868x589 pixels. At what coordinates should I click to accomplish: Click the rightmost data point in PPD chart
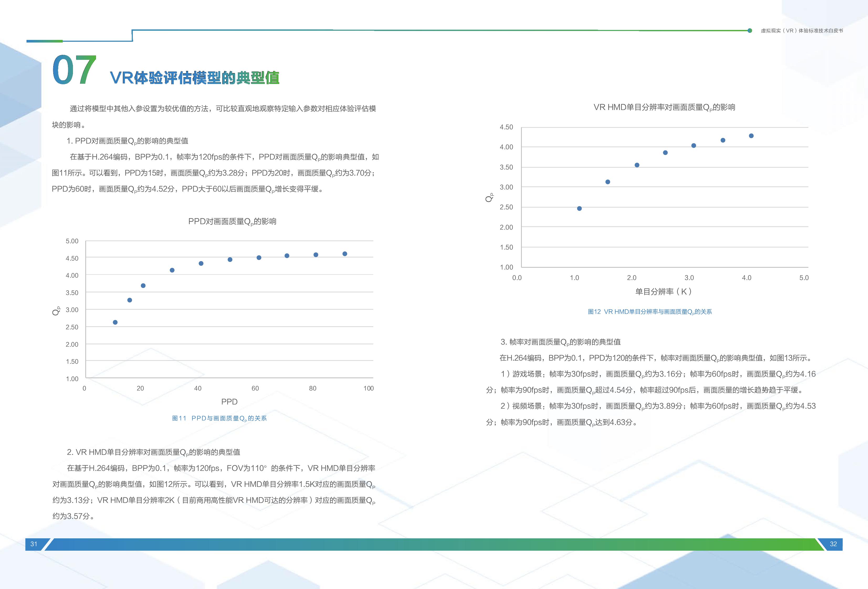(345, 254)
